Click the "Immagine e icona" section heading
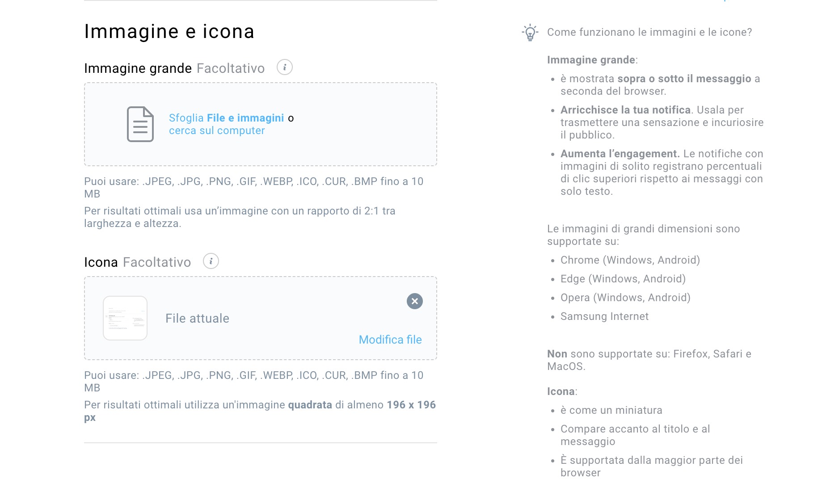Screen dimensions: 835x504 (x=169, y=32)
